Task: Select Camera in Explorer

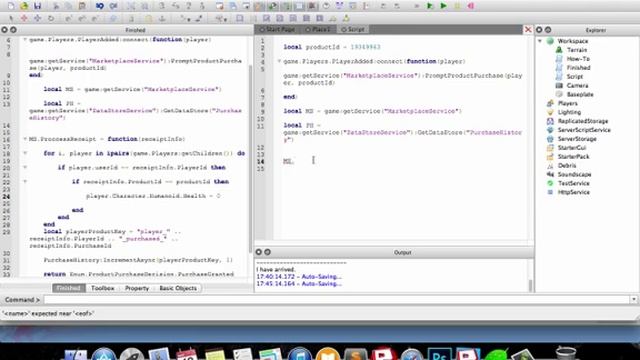Action: (x=578, y=86)
